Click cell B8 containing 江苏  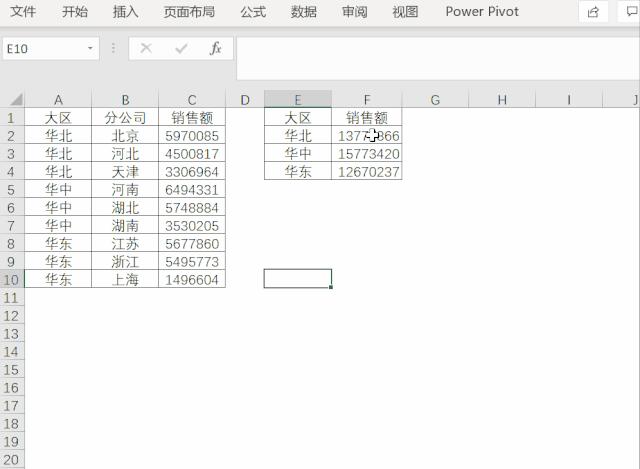[x=125, y=243]
